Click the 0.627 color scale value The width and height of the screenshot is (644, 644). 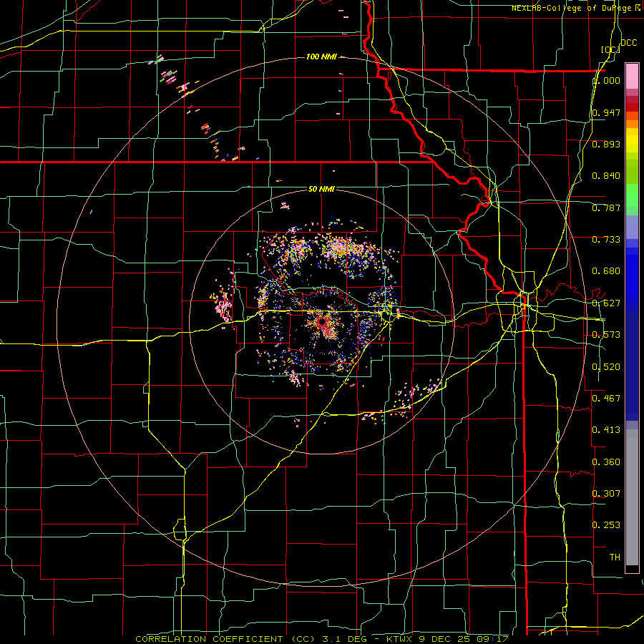point(606,303)
